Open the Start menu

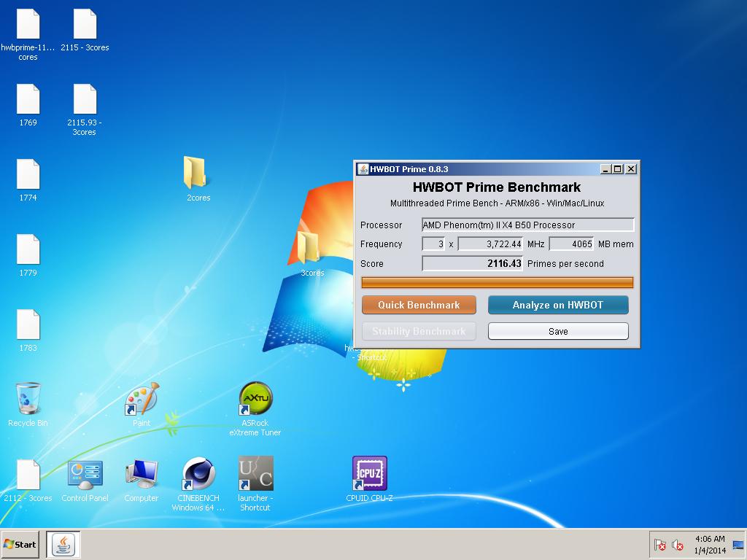click(20, 544)
